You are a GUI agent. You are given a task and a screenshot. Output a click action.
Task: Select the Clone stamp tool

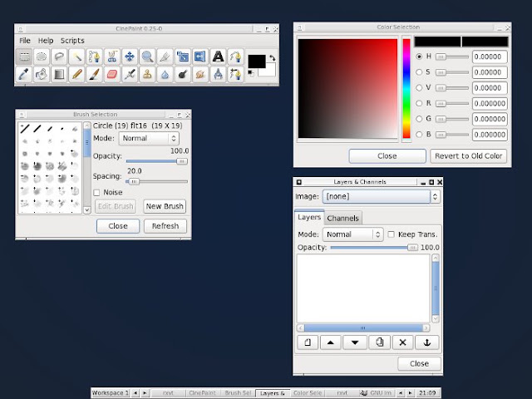[147, 74]
